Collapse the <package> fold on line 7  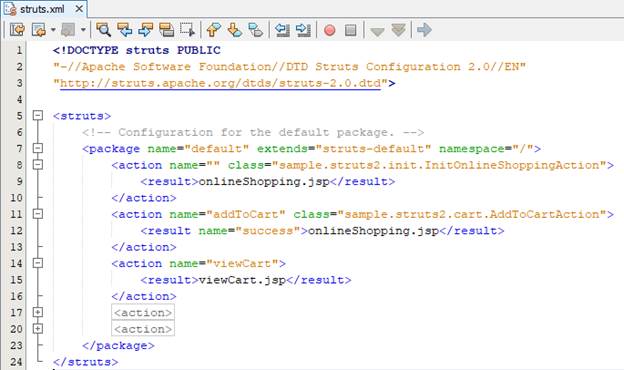click(x=38, y=148)
